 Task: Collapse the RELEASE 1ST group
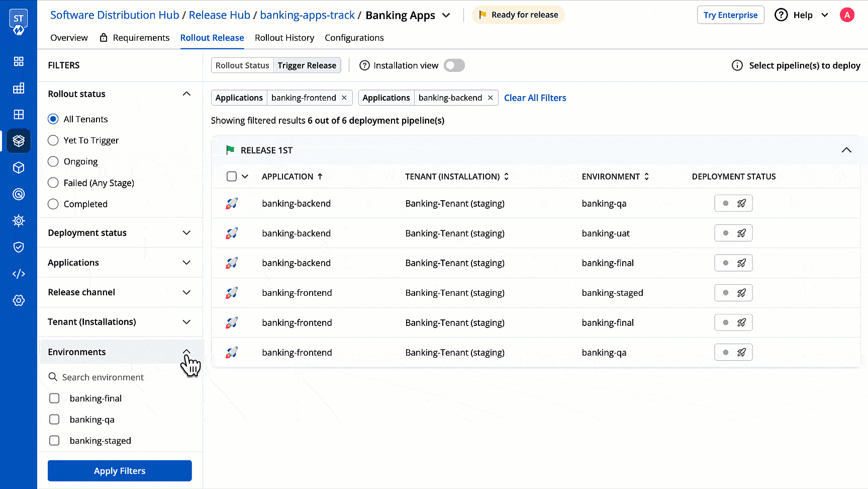pos(846,150)
